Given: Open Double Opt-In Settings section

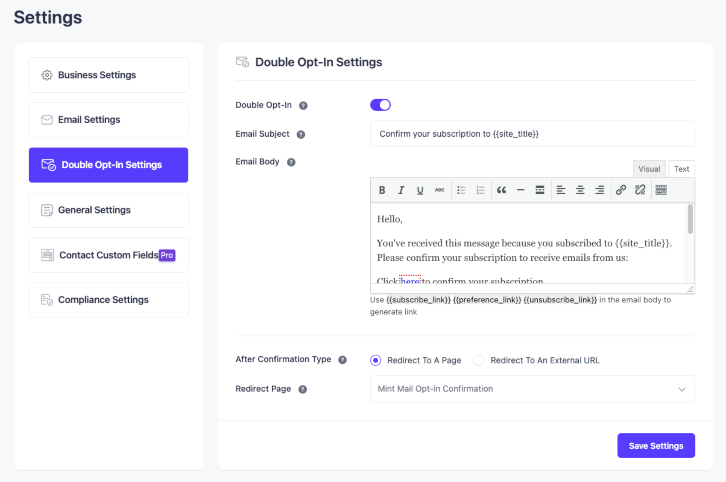Looking at the screenshot, I should [108, 165].
